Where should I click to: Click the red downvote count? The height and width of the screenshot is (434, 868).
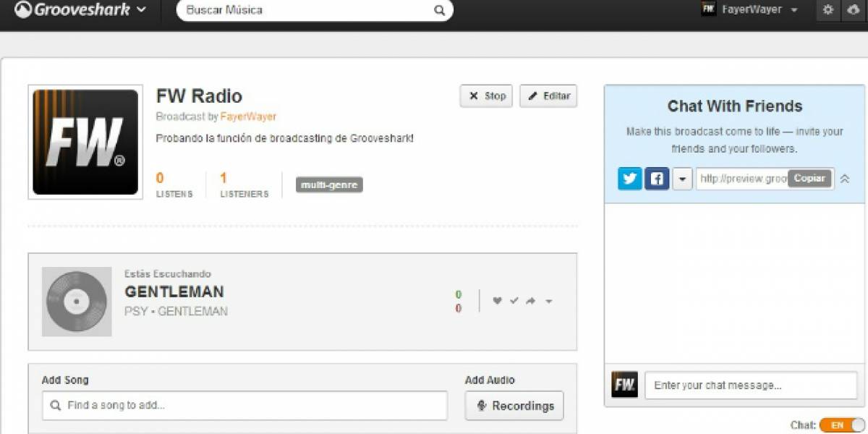click(x=459, y=309)
